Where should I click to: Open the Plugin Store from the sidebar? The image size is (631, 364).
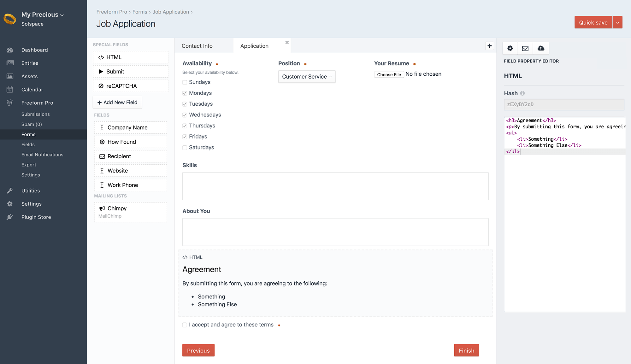(36, 217)
